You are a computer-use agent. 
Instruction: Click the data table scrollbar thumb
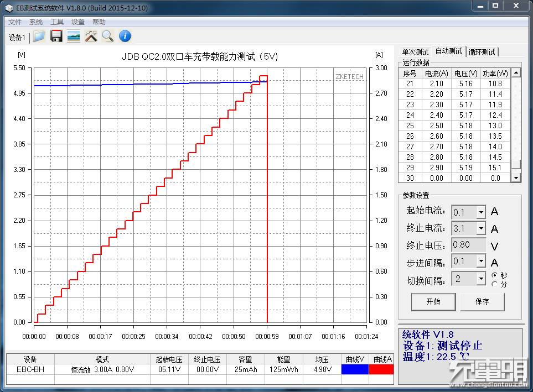(x=516, y=164)
